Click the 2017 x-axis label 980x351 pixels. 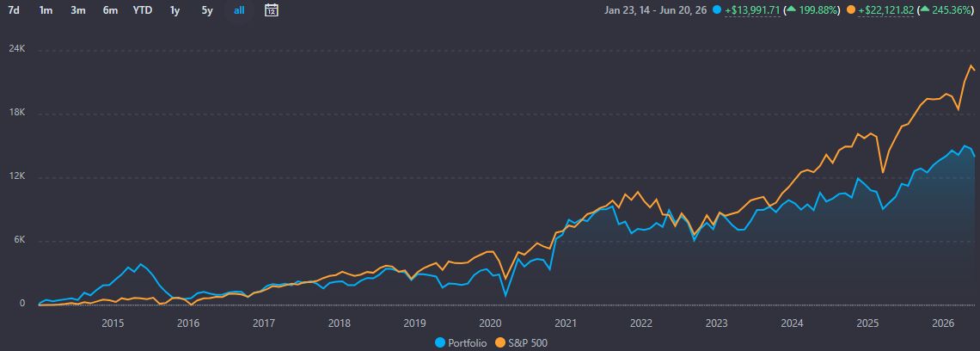pyautogui.click(x=264, y=323)
